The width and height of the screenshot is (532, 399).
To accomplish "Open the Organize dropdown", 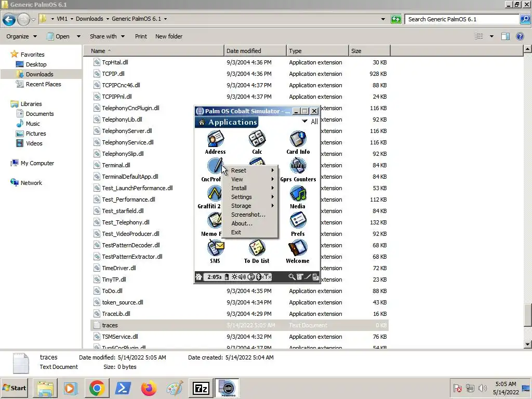I will [x=21, y=36].
